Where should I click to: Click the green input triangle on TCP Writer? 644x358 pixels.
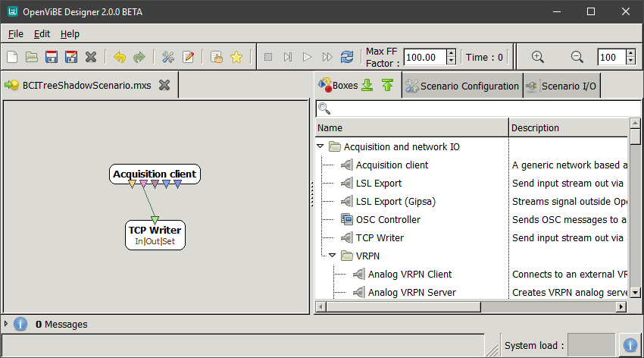tap(155, 220)
